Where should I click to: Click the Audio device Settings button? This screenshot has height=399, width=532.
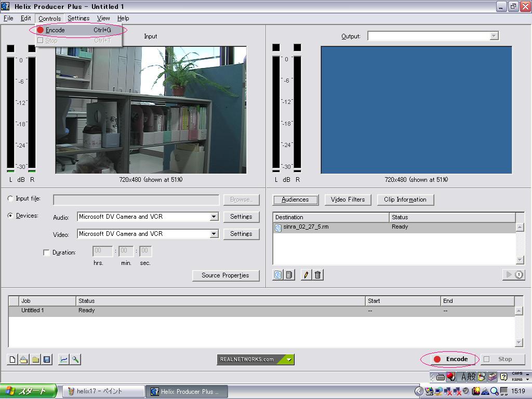(241, 217)
